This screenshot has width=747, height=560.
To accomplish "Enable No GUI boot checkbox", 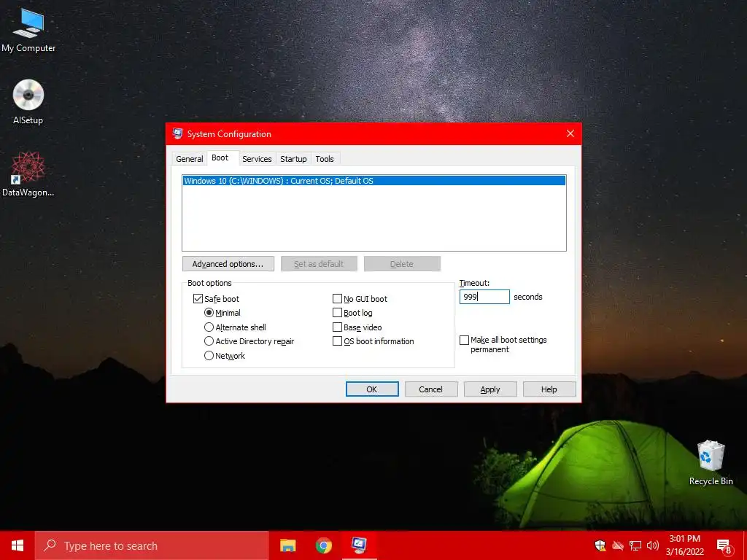I will pos(337,298).
